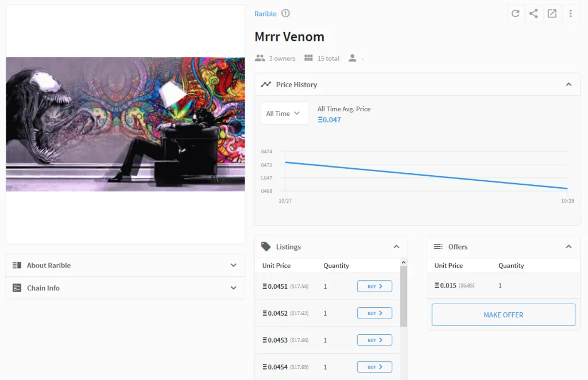Open the All Time range dropdown
588x380 pixels.
pyautogui.click(x=284, y=113)
